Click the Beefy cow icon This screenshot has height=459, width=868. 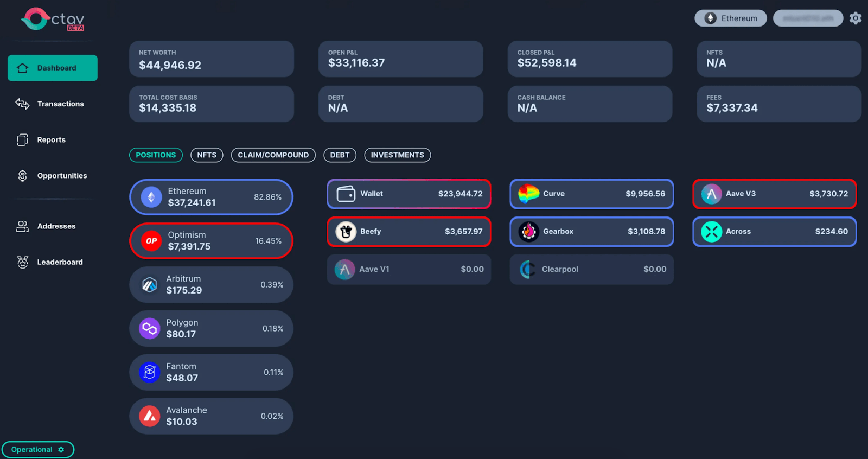pos(346,232)
